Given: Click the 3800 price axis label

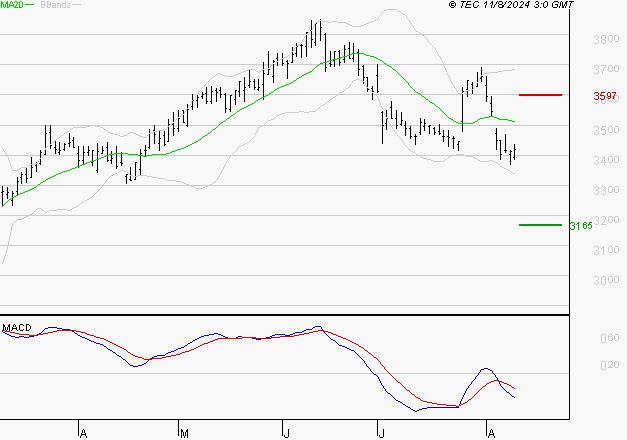Looking at the screenshot, I should click(x=606, y=39).
